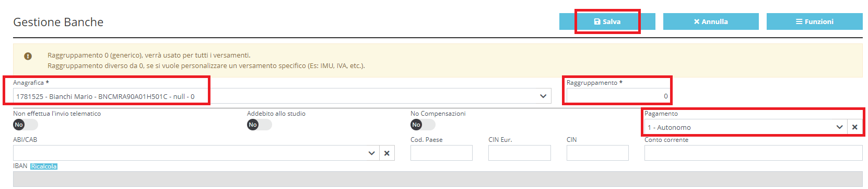The height and width of the screenshot is (189, 868).
Task: Click the Cod. Paese input field
Action: 441,153
